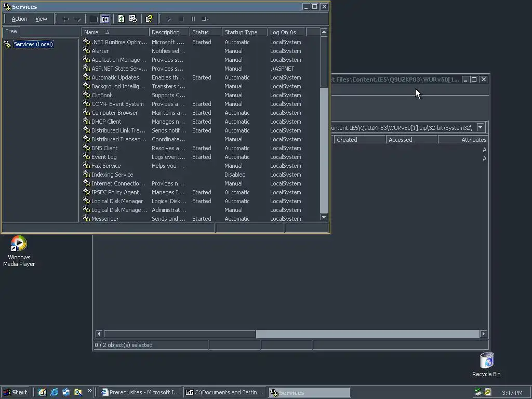
Task: Select the Fax Service row
Action: pyautogui.click(x=200, y=166)
